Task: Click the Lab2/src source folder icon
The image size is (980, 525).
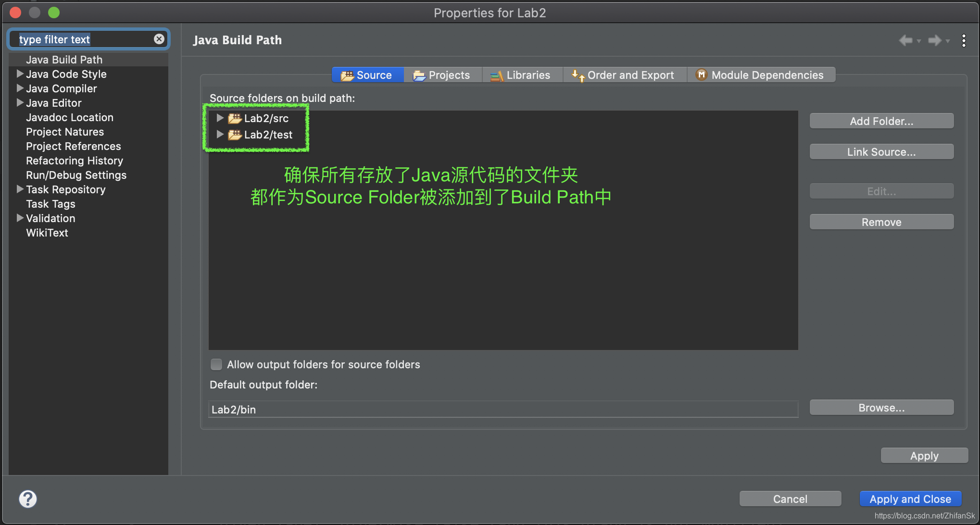Action: coord(235,117)
